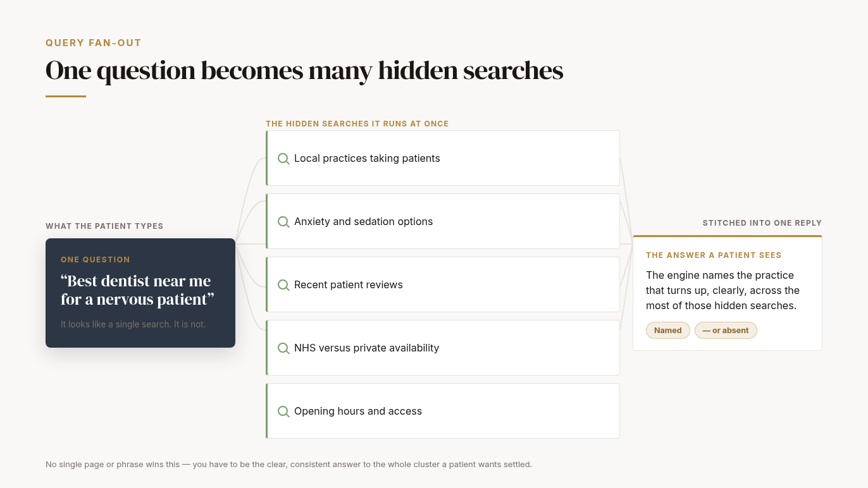Image resolution: width=868 pixels, height=488 pixels.
Task: Click search icon beside Anxiety and sedation options
Action: pos(283,222)
